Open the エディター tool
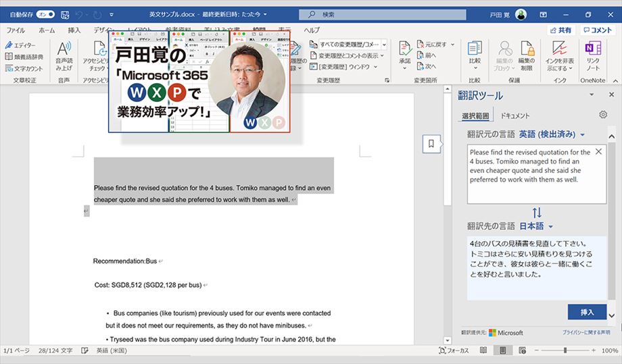 (x=20, y=45)
